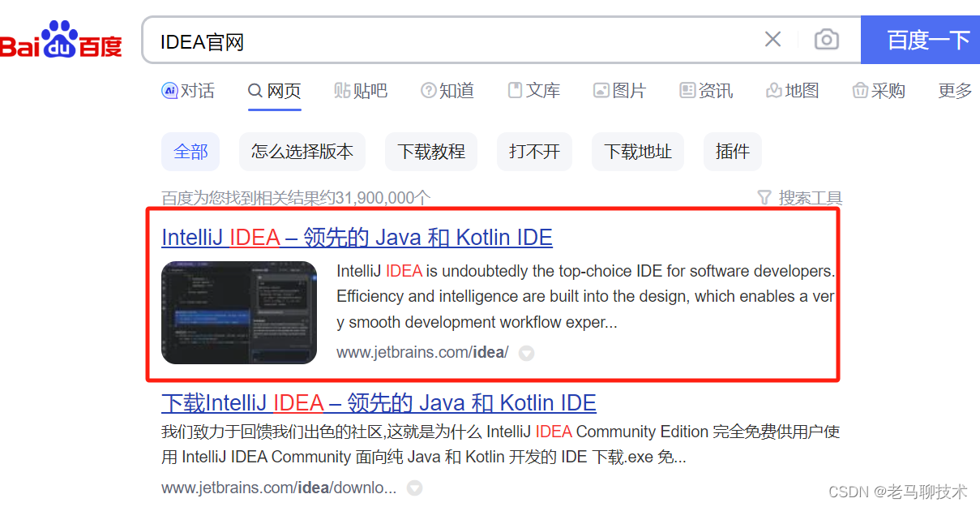Open 搜索工具 search tools

click(x=799, y=198)
